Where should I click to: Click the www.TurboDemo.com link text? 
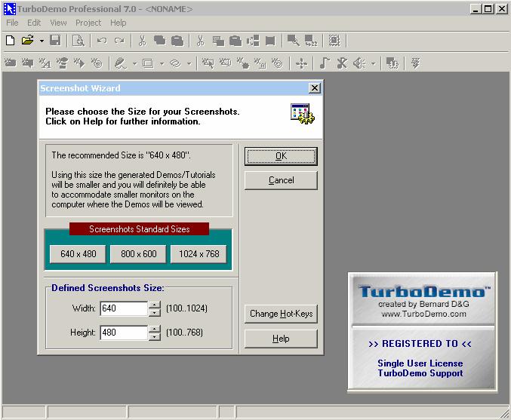pos(423,314)
